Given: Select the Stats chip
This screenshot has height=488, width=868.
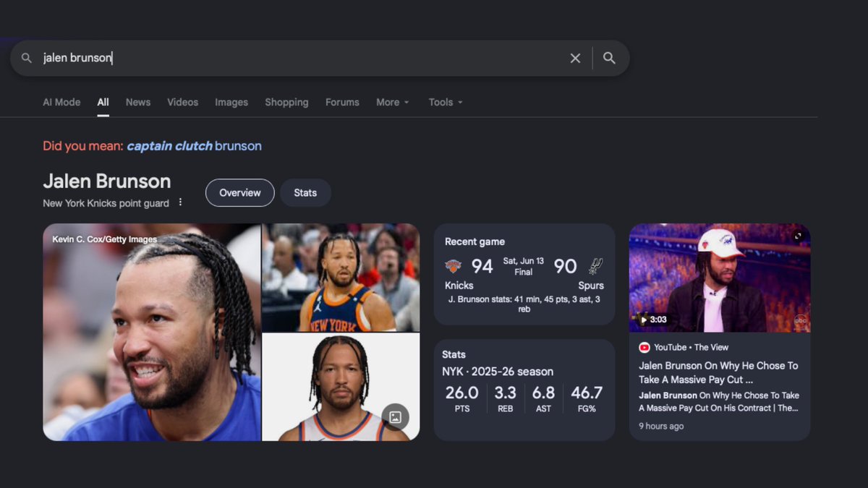Looking at the screenshot, I should (x=305, y=193).
